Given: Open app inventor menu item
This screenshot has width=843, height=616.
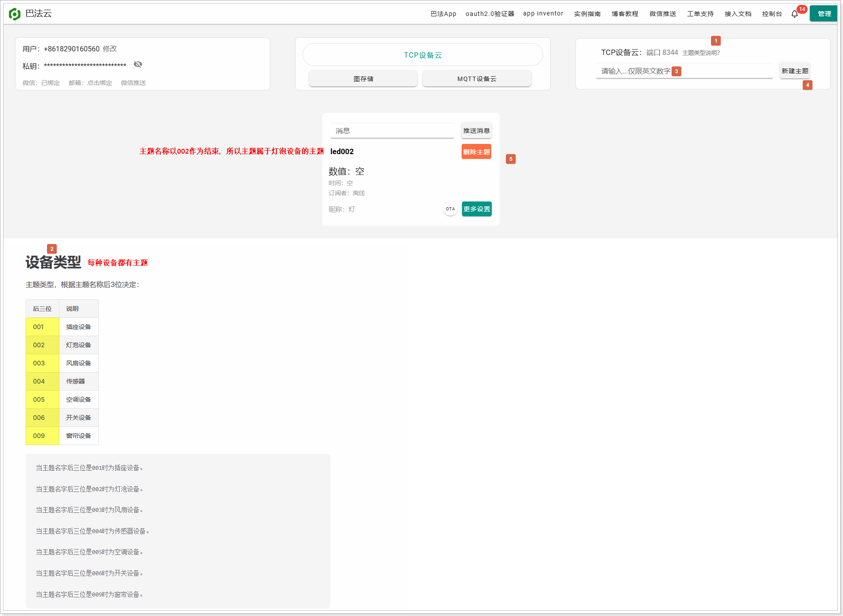Looking at the screenshot, I should click(543, 14).
